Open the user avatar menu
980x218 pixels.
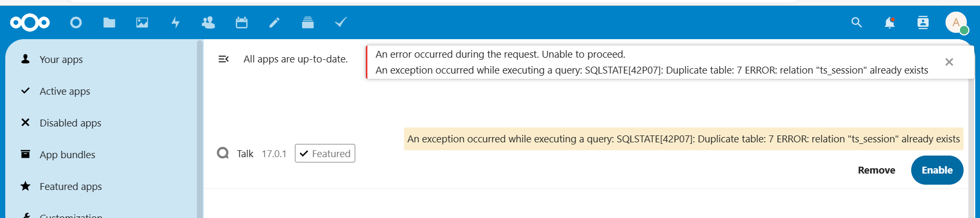pos(956,22)
